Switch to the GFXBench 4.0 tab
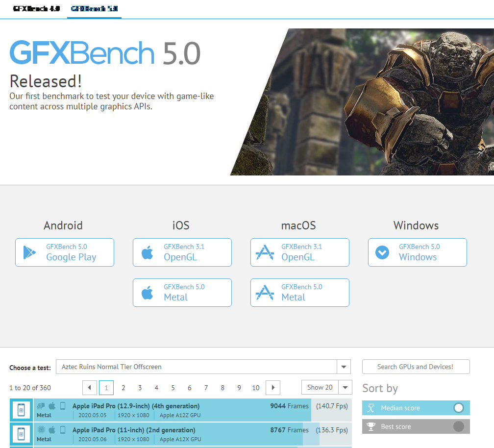The width and height of the screenshot is (494, 448). point(37,8)
